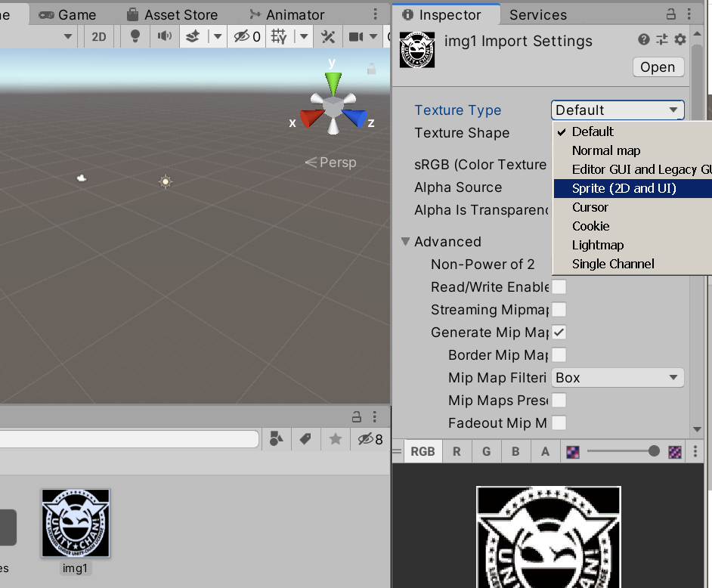The width and height of the screenshot is (712, 588).
Task: Show only R channel in preview
Action: click(457, 451)
